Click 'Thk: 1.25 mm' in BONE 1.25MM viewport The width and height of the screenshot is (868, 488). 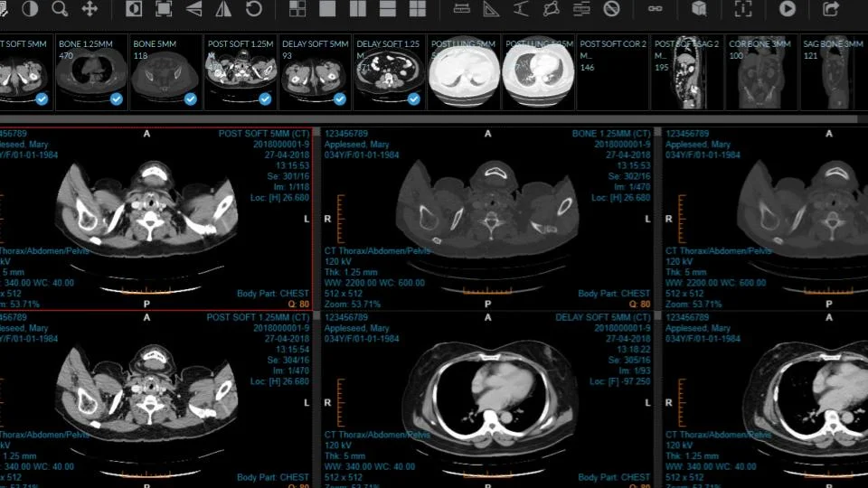pos(351,272)
